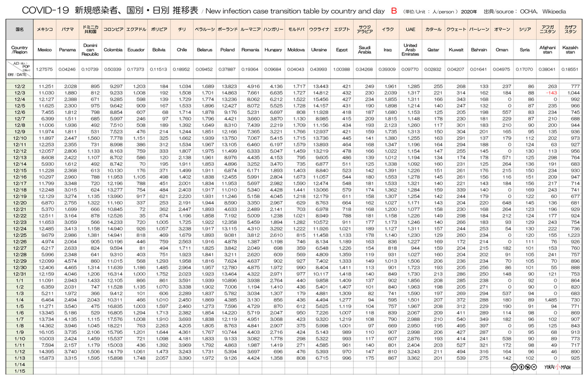Click Qatar's 12/2 value '255'
The image size is (588, 378).
click(x=439, y=86)
